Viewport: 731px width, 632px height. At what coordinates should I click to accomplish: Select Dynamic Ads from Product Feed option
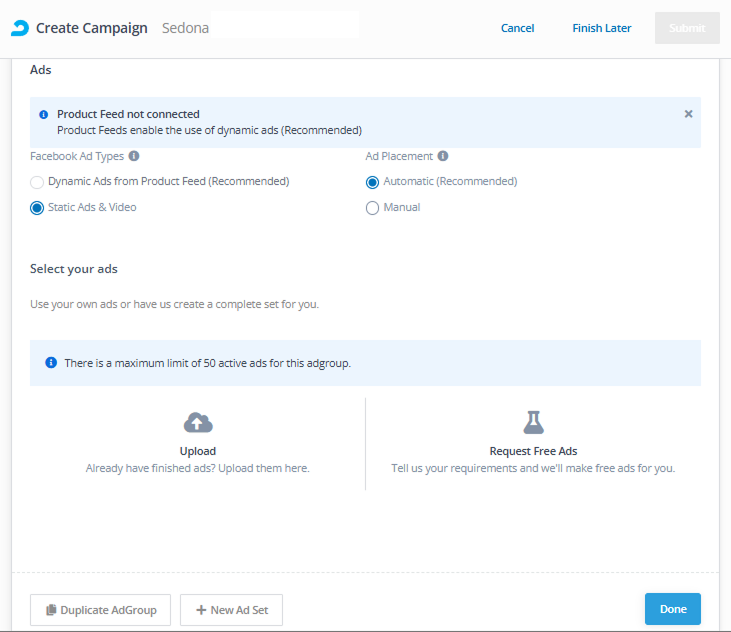tap(37, 182)
